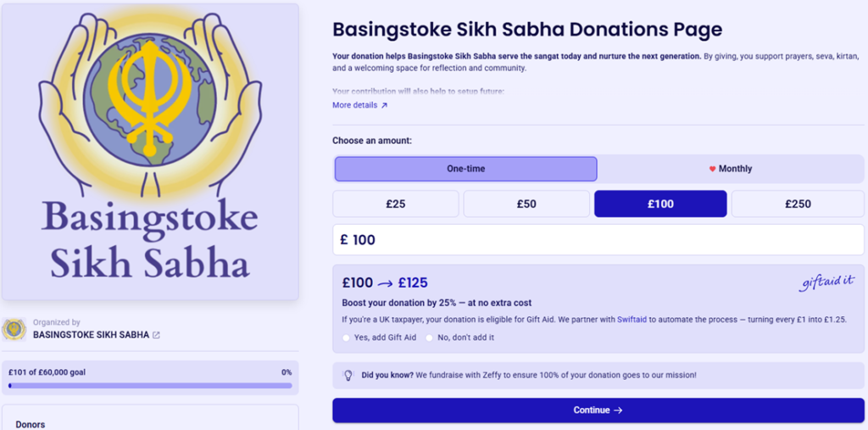This screenshot has width=868, height=430.
Task: Select the highlighted £100 amount button
Action: tap(659, 204)
